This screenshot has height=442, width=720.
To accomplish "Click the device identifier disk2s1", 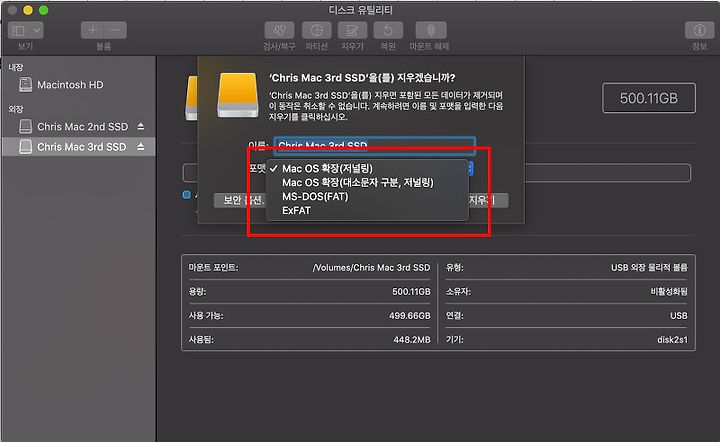I will coord(672,340).
